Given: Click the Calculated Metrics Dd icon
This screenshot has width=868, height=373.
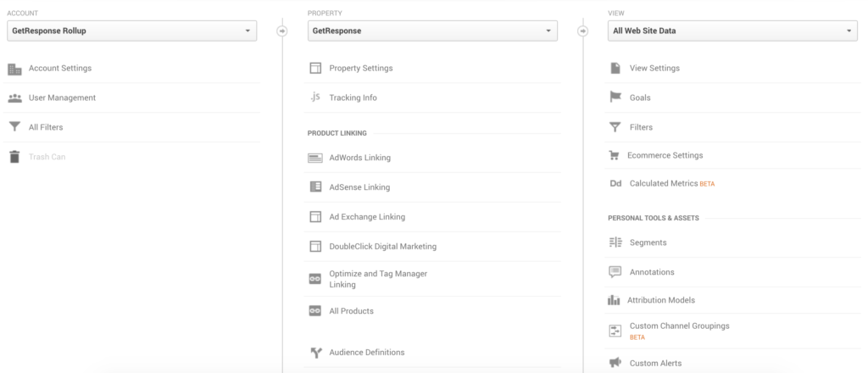Looking at the screenshot, I should click(x=615, y=184).
